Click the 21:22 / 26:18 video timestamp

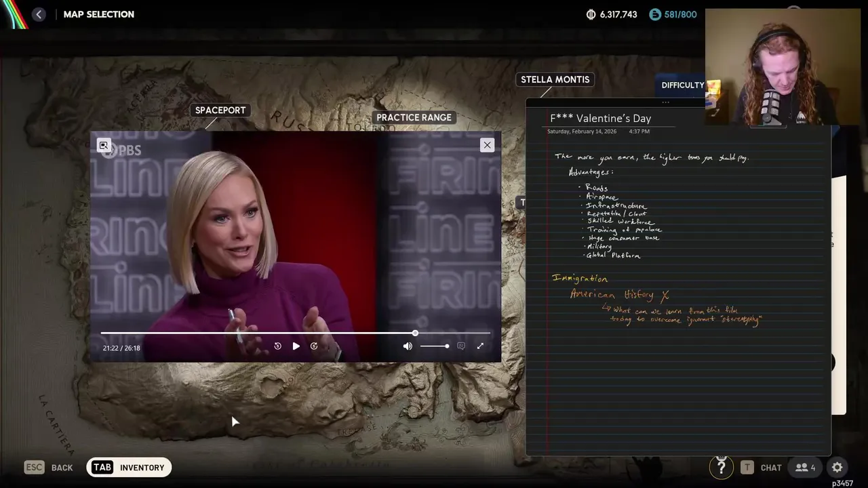(121, 348)
